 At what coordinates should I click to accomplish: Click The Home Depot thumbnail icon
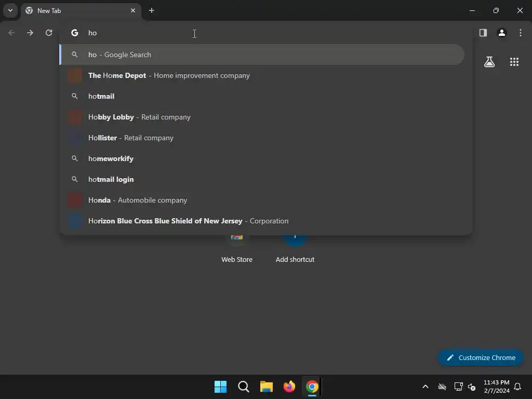75,75
